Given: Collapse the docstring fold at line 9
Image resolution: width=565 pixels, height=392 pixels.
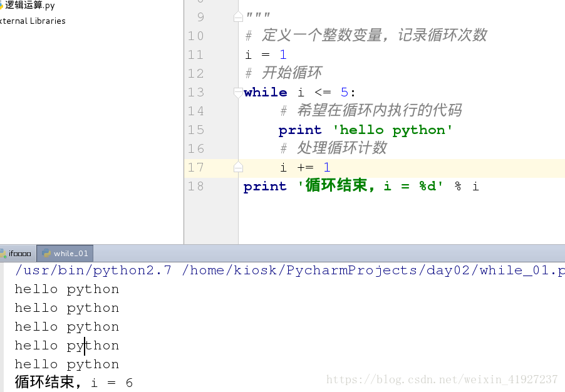Looking at the screenshot, I should [x=237, y=17].
